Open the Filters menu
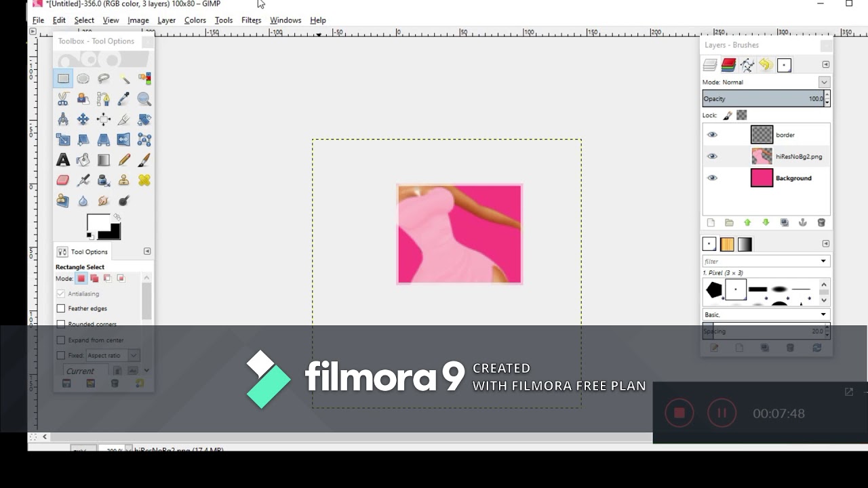Viewport: 868px width, 488px height. tap(251, 20)
